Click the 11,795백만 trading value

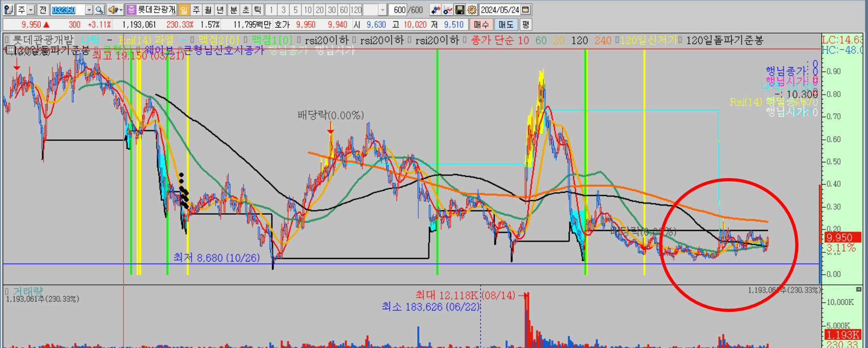(252, 24)
